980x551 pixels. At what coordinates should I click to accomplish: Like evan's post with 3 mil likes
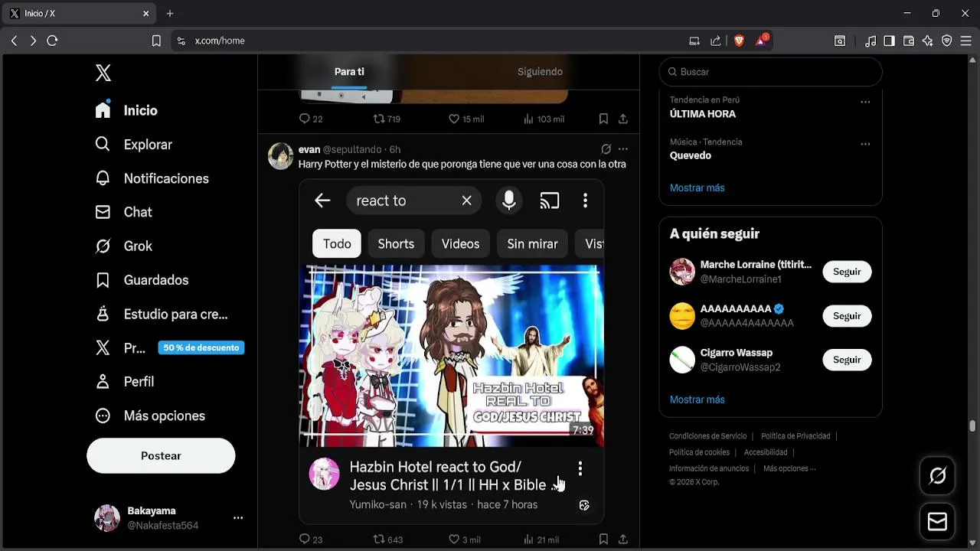pyautogui.click(x=464, y=540)
